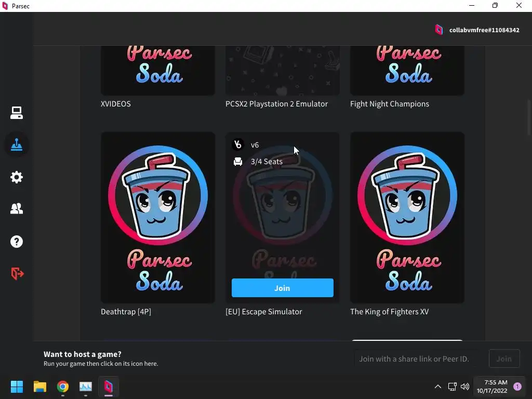Open Parsec settings gear
This screenshot has height=399, width=532.
point(16,177)
